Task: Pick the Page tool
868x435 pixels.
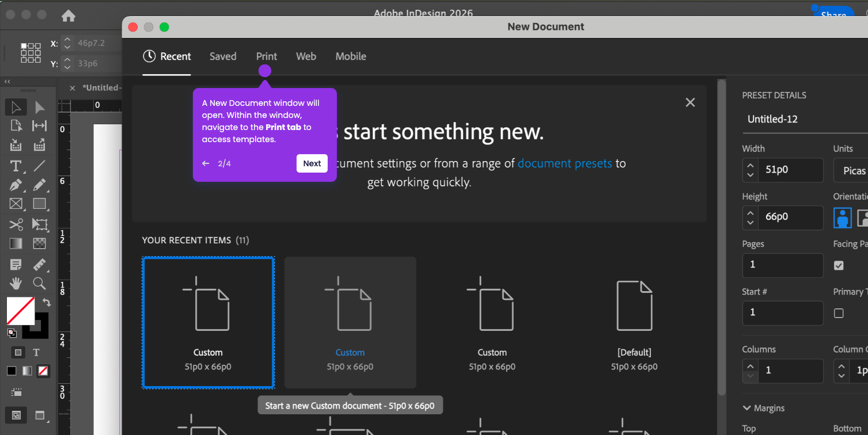Action: [16, 125]
